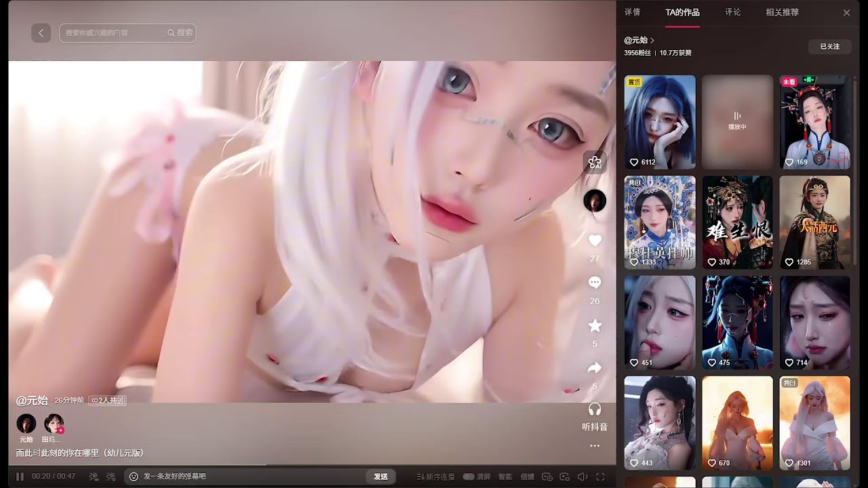Toggle 顺序连播 sequential autoplay
The width and height of the screenshot is (868, 488).
pos(435,476)
